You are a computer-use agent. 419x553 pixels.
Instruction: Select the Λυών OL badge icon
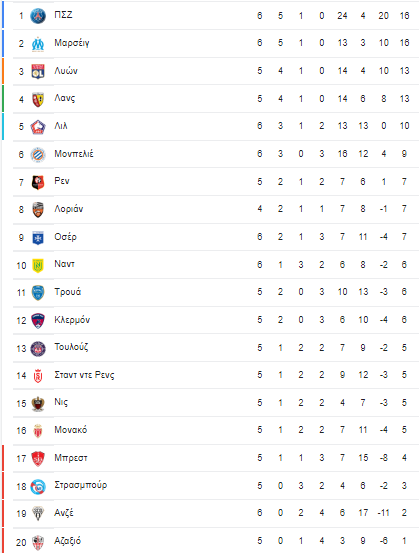click(38, 71)
